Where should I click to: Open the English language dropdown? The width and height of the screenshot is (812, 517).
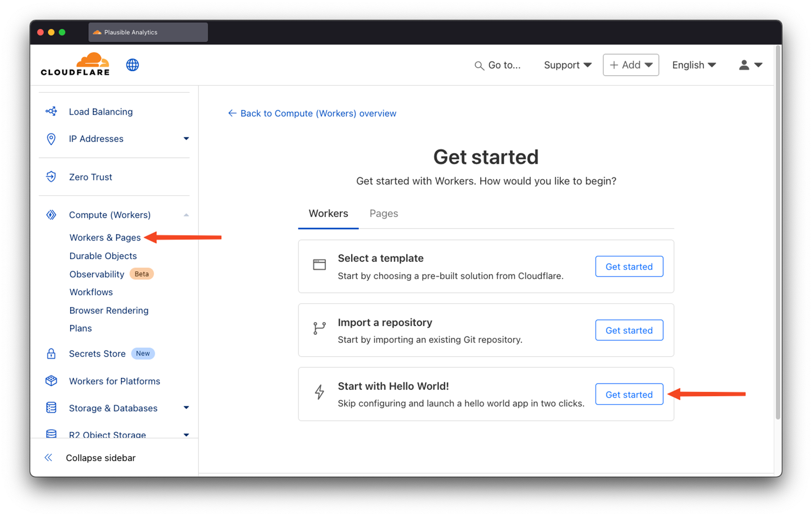(693, 64)
